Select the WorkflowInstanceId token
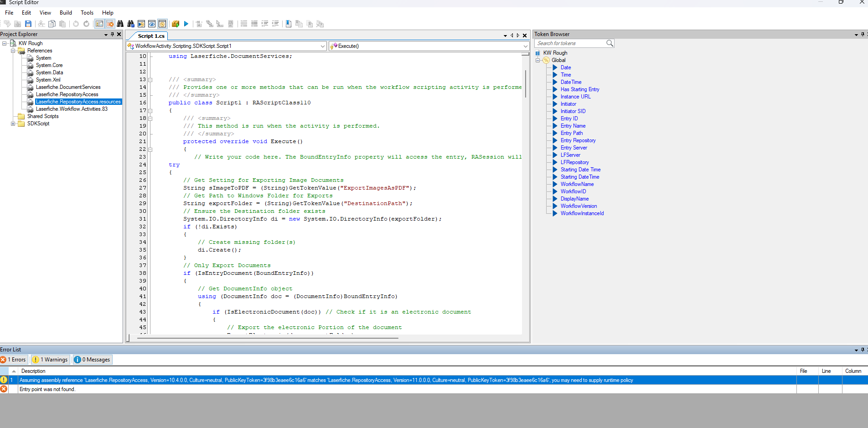The width and height of the screenshot is (868, 428). pyautogui.click(x=582, y=213)
